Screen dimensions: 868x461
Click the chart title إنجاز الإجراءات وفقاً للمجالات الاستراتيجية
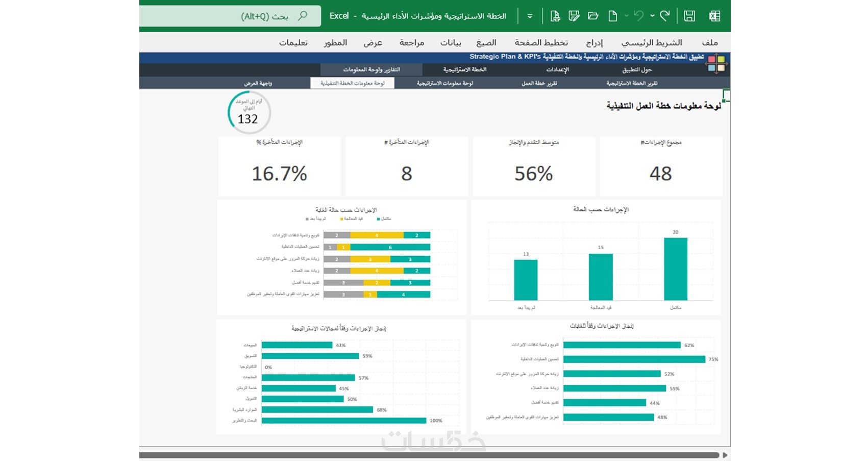pyautogui.click(x=339, y=328)
